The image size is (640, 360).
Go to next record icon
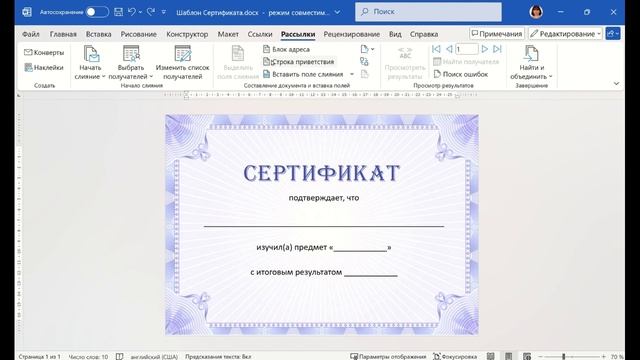point(484,49)
